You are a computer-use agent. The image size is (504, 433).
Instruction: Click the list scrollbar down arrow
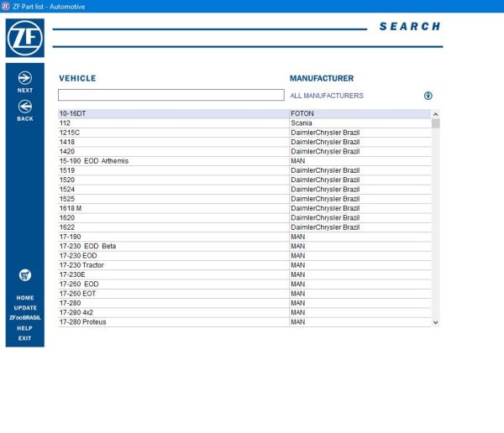click(435, 322)
